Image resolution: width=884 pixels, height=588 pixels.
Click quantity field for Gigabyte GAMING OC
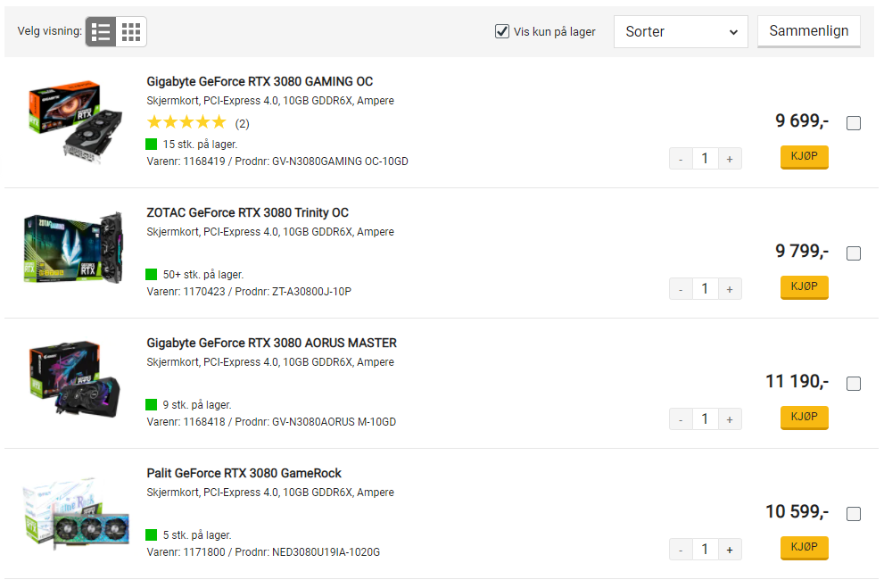click(705, 159)
